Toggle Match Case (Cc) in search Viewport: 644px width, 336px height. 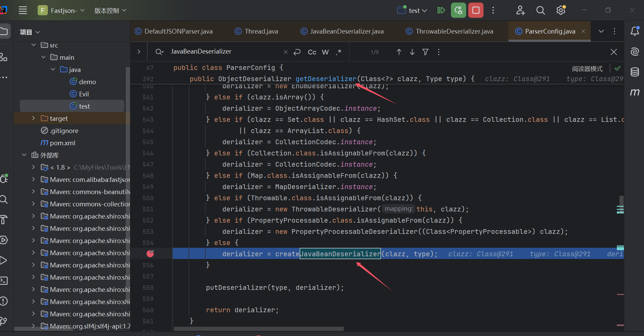pyautogui.click(x=312, y=52)
